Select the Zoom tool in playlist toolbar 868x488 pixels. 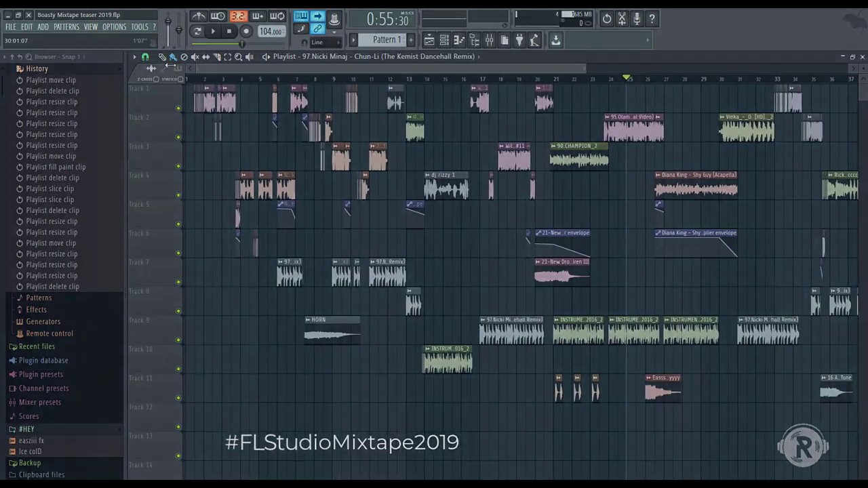point(238,57)
